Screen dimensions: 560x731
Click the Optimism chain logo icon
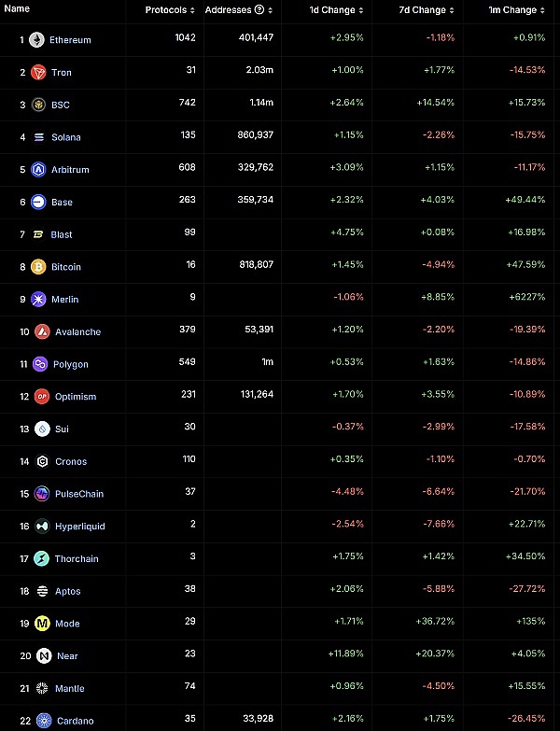coord(42,397)
